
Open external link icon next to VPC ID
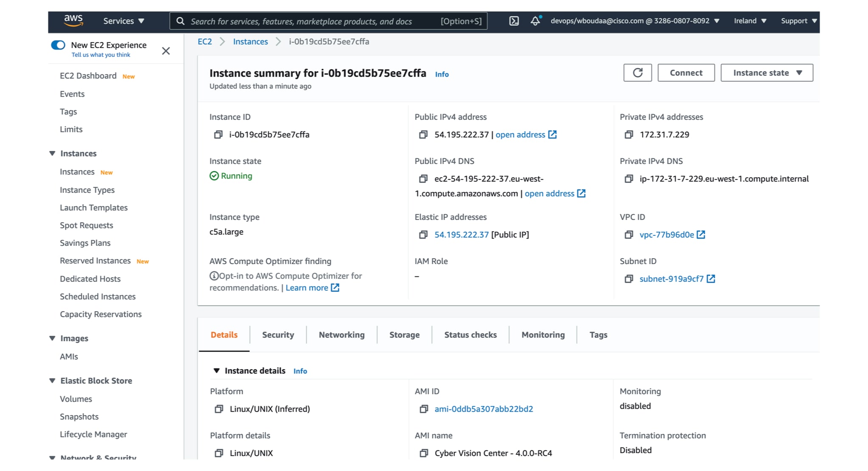701,234
